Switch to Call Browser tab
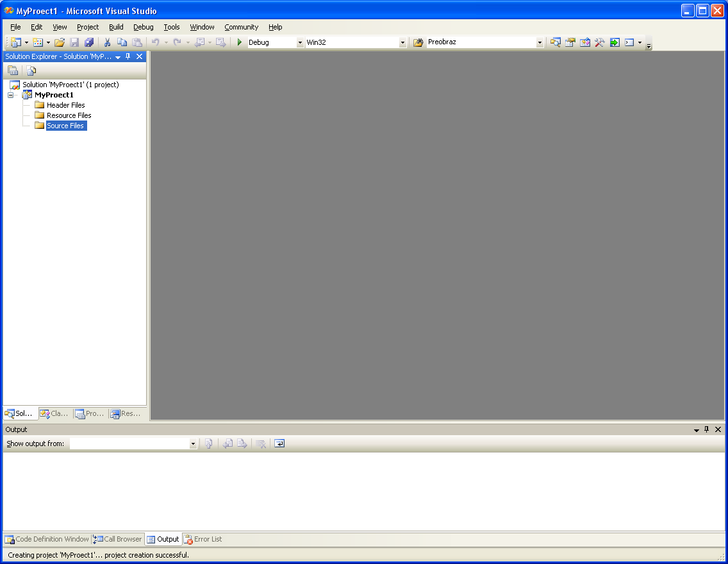 (118, 540)
